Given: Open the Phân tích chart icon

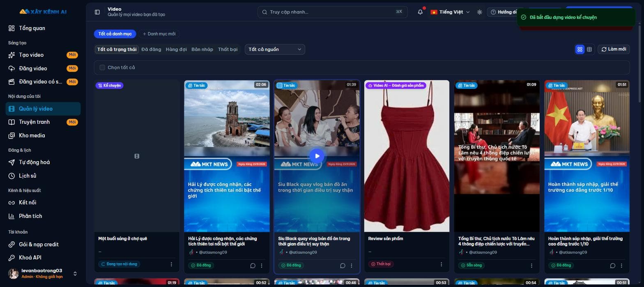Looking at the screenshot, I should [11, 216].
